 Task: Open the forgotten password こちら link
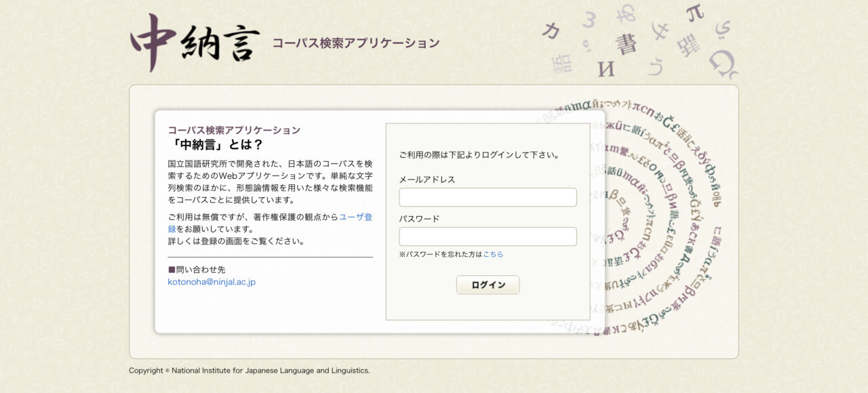[x=493, y=254]
